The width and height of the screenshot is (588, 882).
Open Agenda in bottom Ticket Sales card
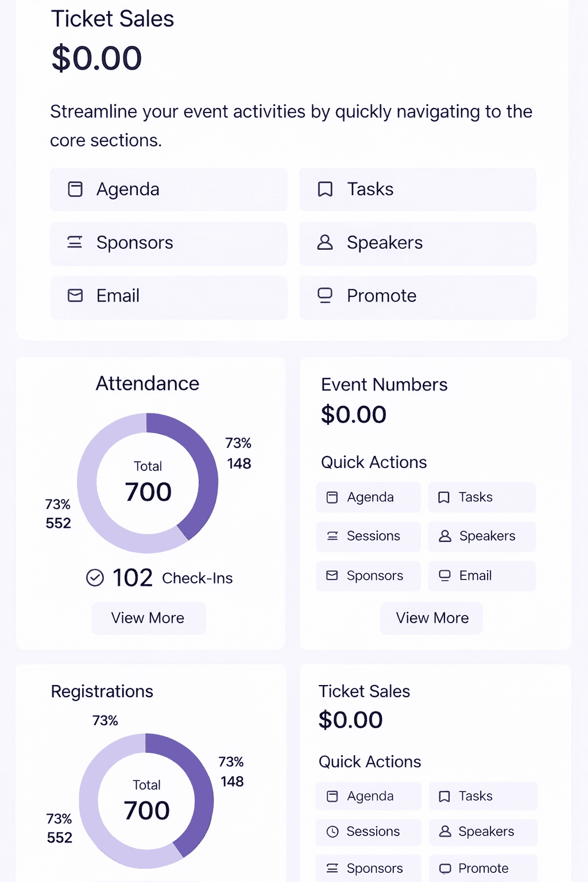368,796
